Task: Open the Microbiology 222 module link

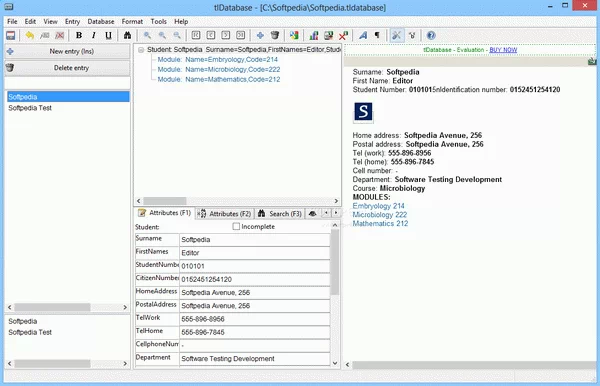Action: [380, 215]
